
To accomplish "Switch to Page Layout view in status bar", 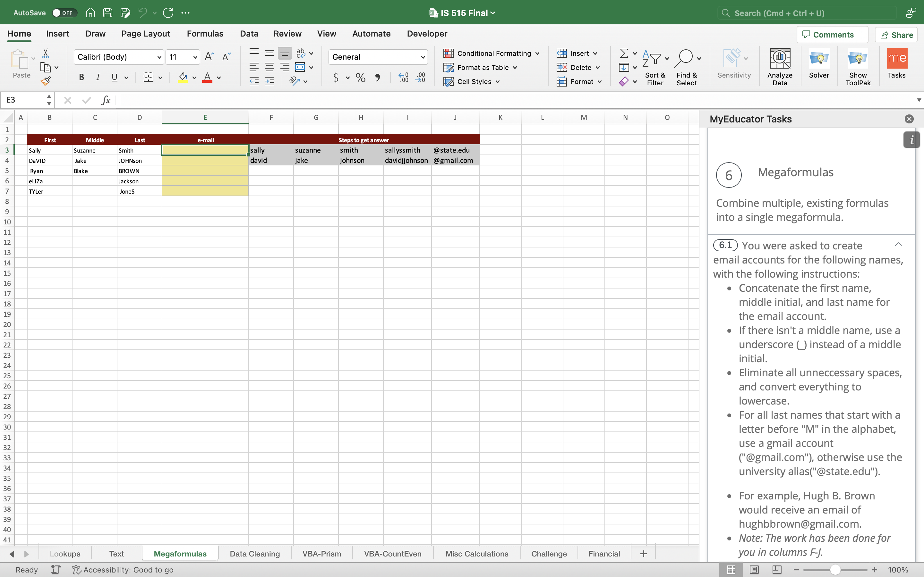I will 754,570.
